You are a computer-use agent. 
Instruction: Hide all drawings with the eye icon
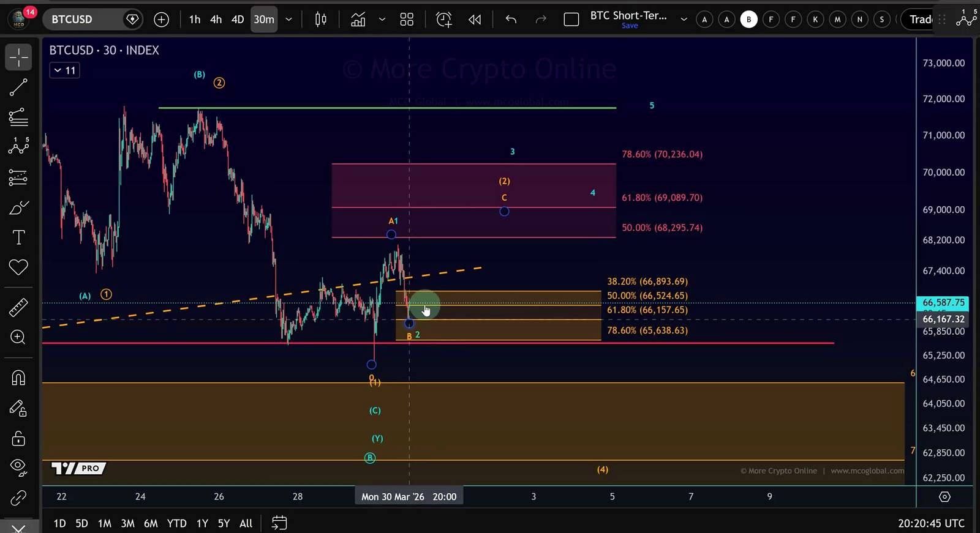point(18,468)
